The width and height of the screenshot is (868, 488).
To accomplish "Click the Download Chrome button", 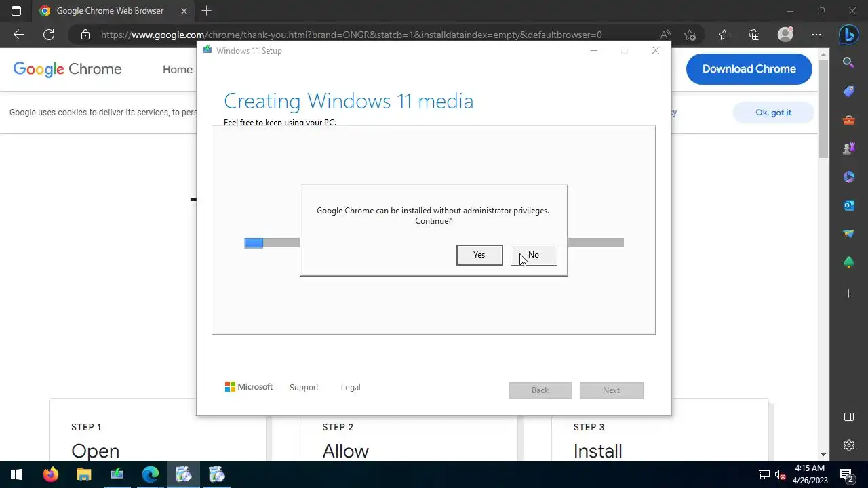I will tap(749, 69).
